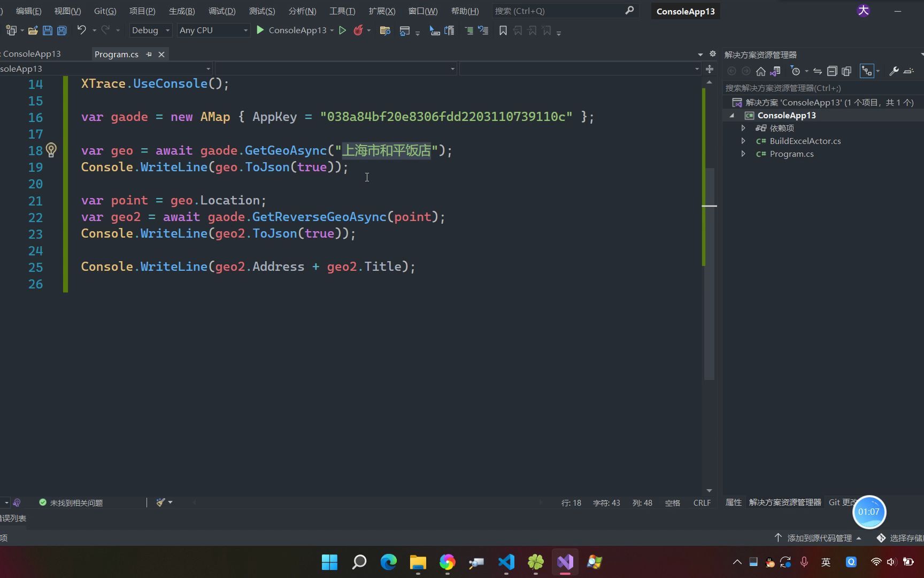The image size is (924, 578).
Task: Close the Program.cs tab
Action: click(x=161, y=54)
